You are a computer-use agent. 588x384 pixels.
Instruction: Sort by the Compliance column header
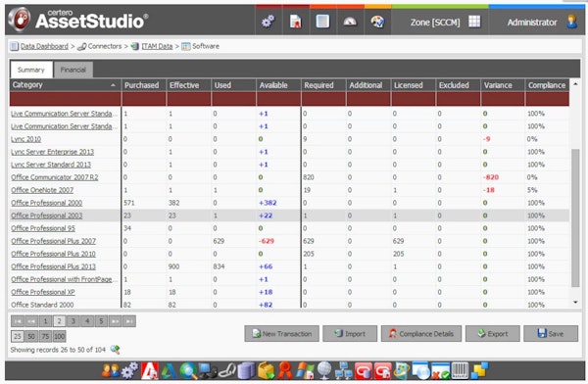[x=547, y=85]
